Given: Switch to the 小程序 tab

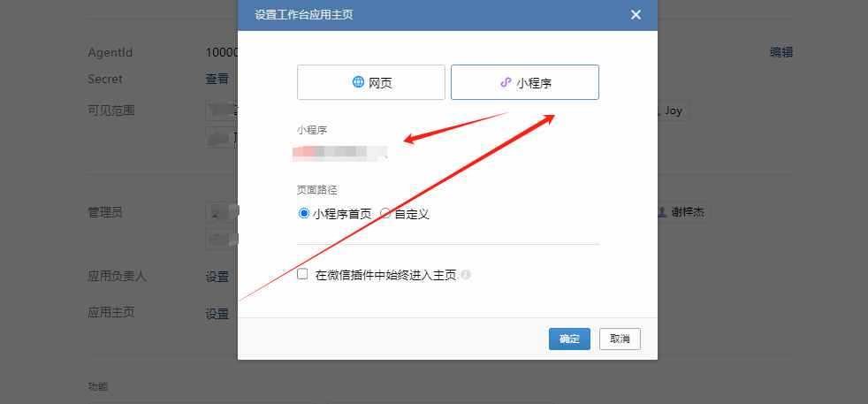Looking at the screenshot, I should click(x=525, y=82).
